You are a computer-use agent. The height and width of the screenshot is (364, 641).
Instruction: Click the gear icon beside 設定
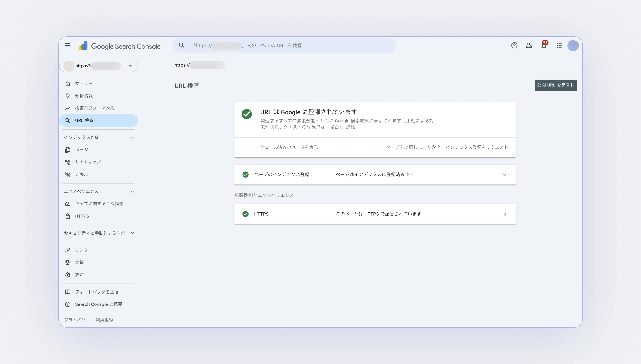tap(68, 275)
